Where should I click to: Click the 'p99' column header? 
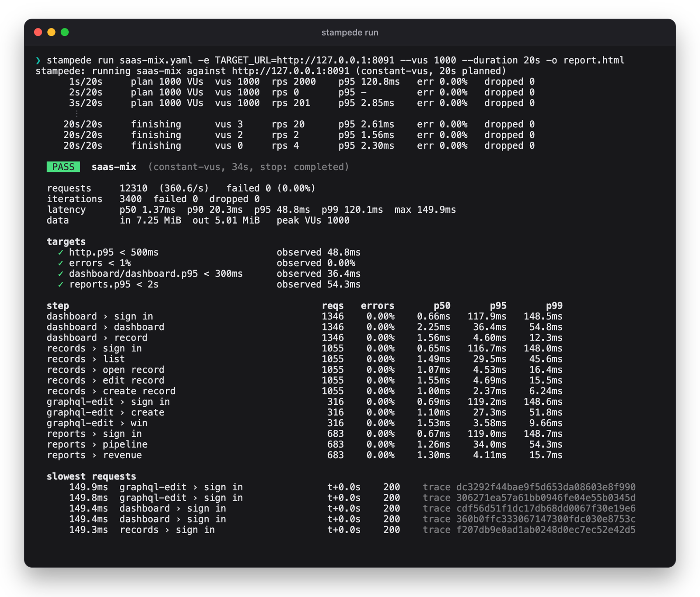click(x=554, y=306)
